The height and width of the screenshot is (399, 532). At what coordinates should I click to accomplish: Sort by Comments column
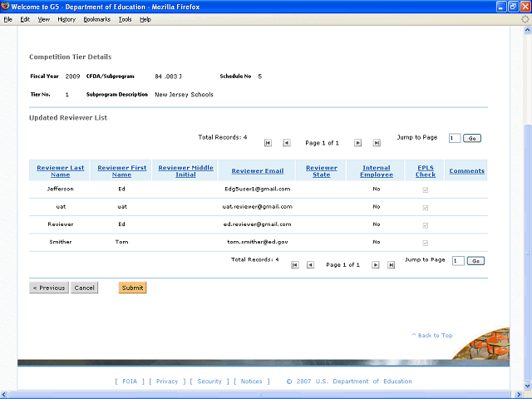tap(466, 171)
